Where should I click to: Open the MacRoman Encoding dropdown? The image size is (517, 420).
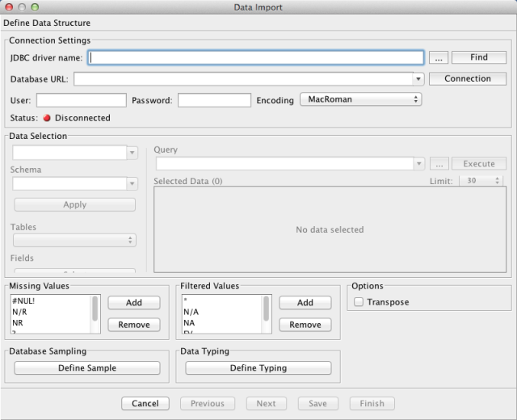361,99
